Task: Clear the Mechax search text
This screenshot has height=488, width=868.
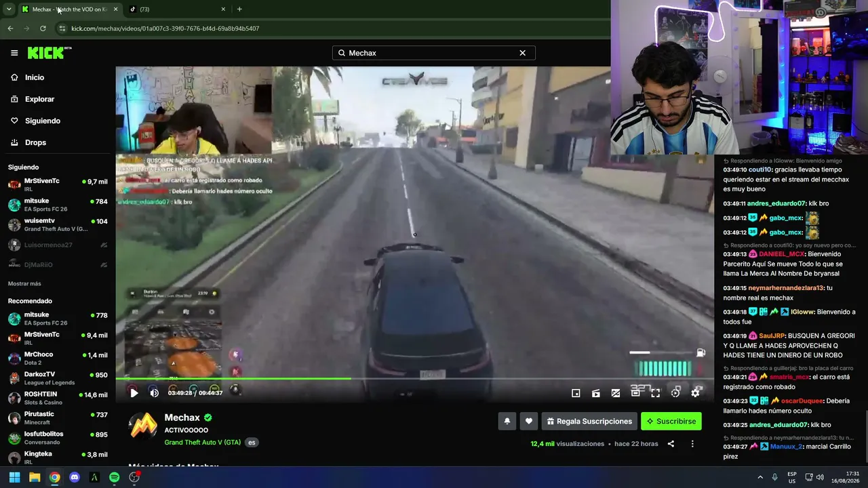Action: click(522, 53)
